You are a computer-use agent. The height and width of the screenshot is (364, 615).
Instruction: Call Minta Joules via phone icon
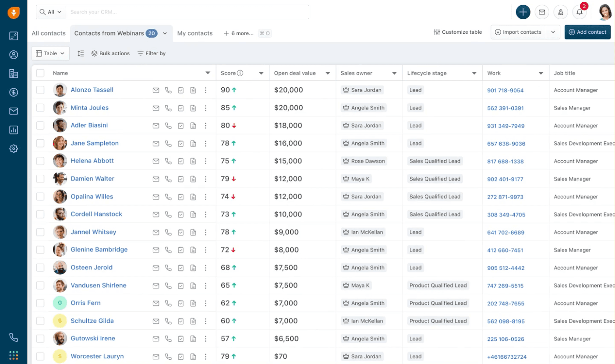[168, 108]
